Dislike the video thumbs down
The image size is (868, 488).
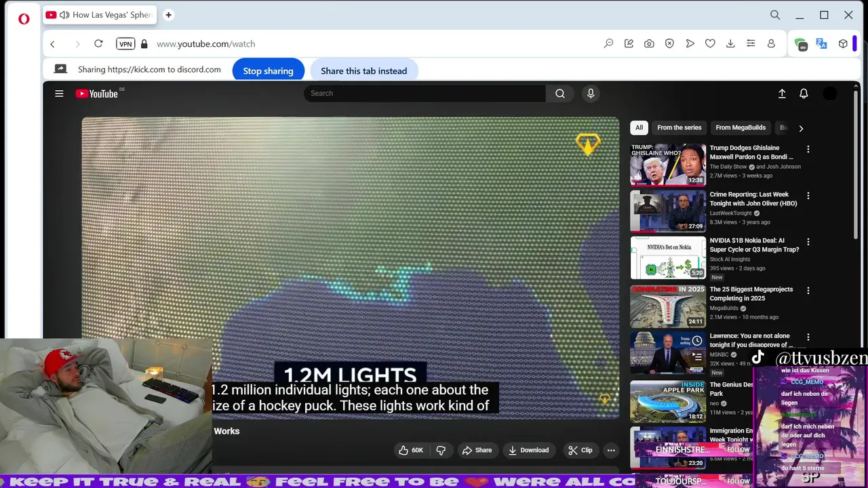tap(441, 450)
